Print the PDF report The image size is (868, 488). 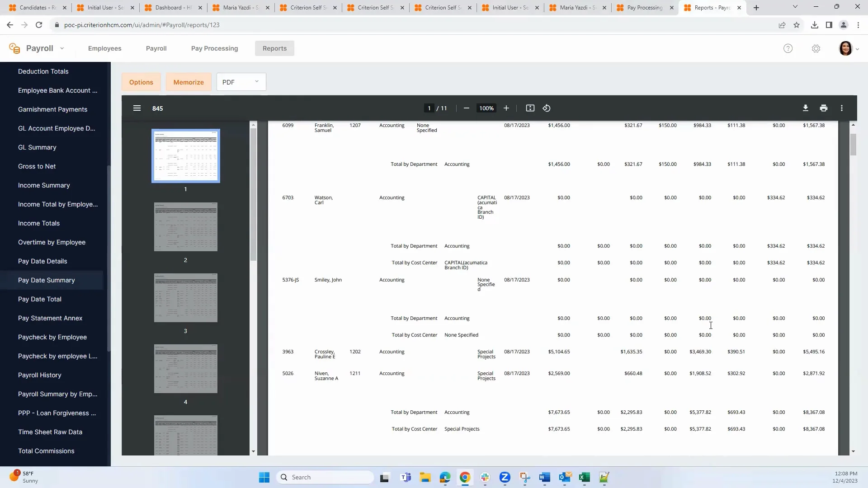(824, 108)
